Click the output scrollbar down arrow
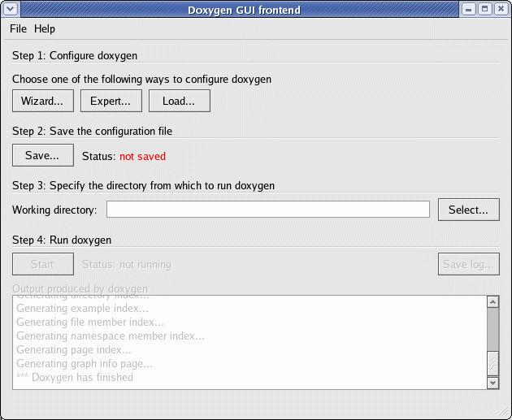The image size is (512, 420). (x=492, y=382)
